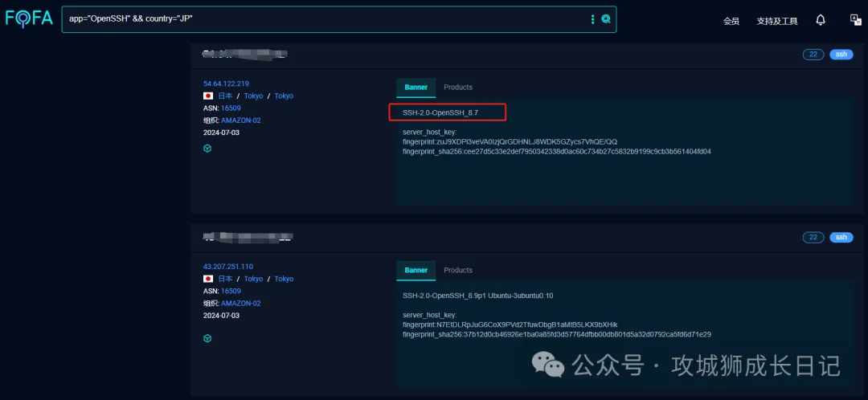Screen dimensions: 868x400
Task: Click first Tokyo link under 54.64.122.219
Action: point(253,96)
